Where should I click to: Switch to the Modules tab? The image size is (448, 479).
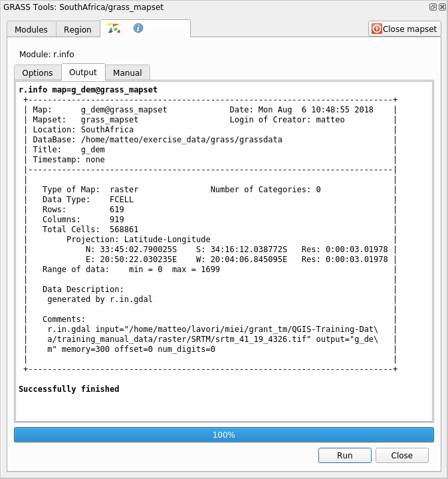pyautogui.click(x=31, y=29)
